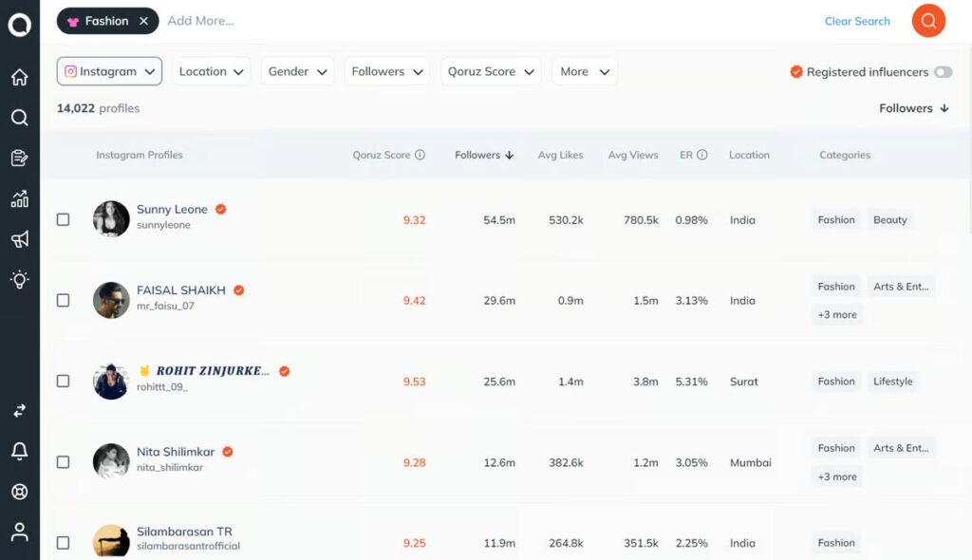Click the Beauty tag for Sunny Leone

click(889, 219)
